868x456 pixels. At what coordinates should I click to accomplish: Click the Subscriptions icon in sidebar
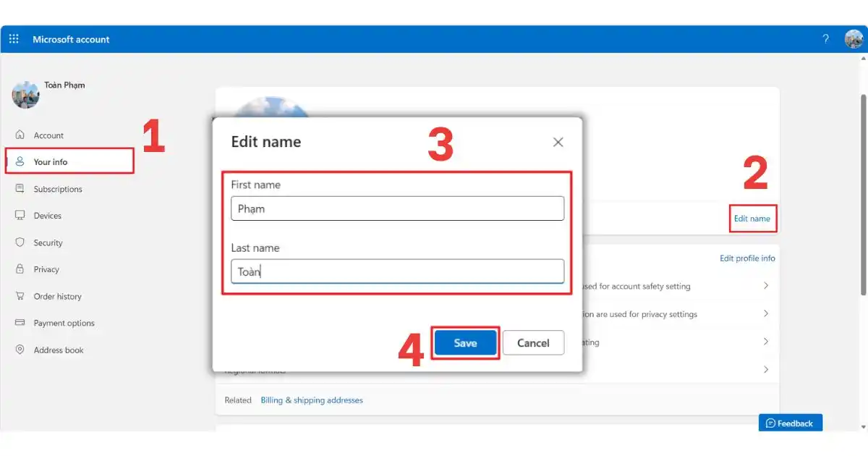pyautogui.click(x=20, y=188)
